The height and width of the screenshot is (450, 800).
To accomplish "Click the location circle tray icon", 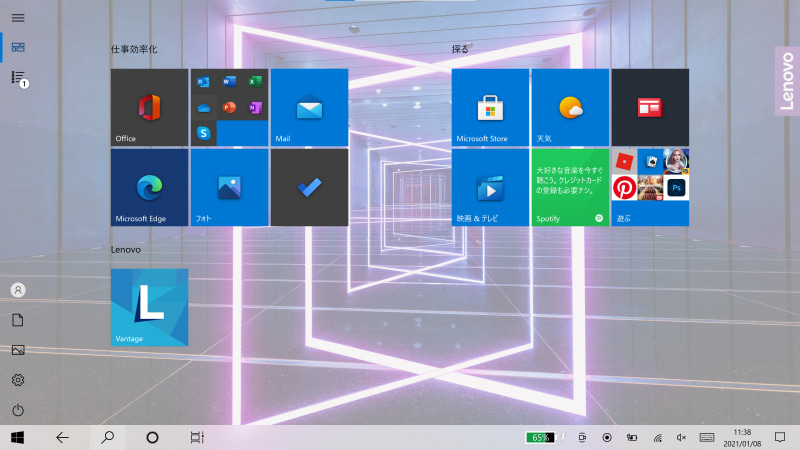I will point(607,438).
